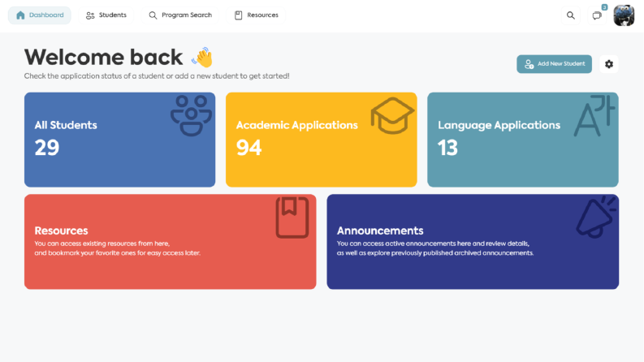Click the home icon in the Dashboard tab
This screenshot has height=362, width=644.
[20, 15]
